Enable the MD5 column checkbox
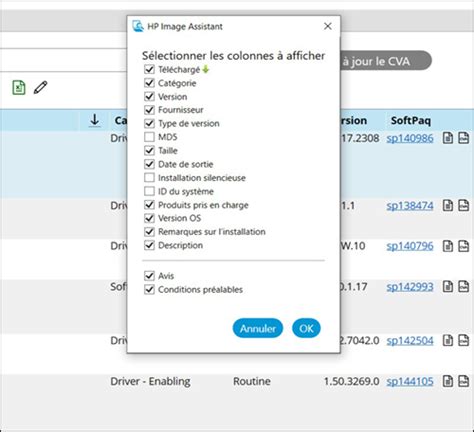This screenshot has width=474, height=432. [x=149, y=137]
